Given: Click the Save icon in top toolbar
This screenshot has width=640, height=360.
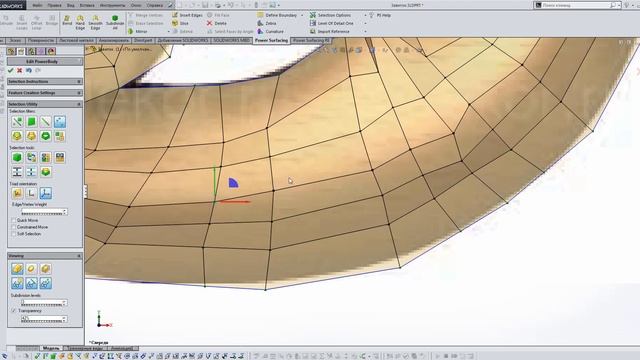Looking at the screenshot, I should click(205, 5).
